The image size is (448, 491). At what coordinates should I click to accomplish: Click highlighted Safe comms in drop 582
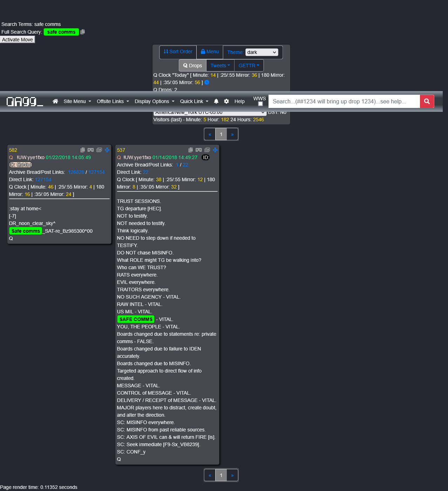[x=26, y=231]
